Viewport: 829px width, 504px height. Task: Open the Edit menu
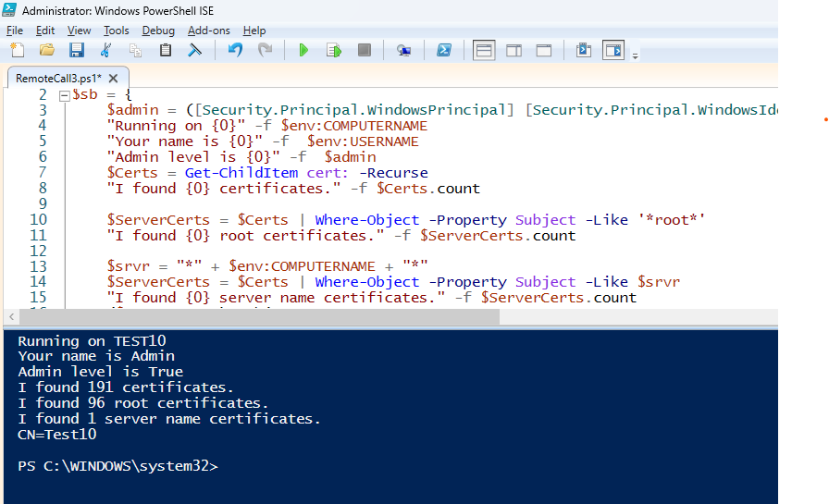pyautogui.click(x=45, y=31)
